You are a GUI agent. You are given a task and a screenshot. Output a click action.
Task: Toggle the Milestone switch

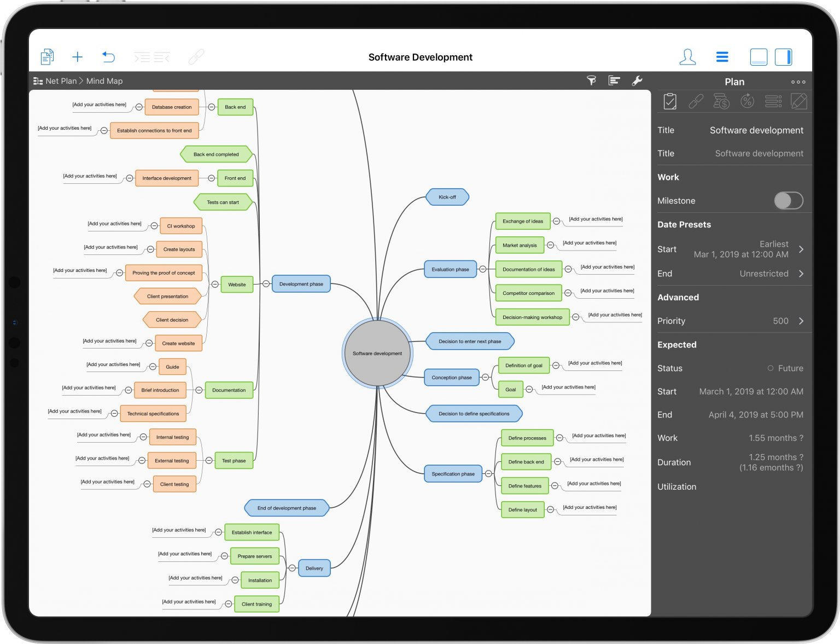788,201
